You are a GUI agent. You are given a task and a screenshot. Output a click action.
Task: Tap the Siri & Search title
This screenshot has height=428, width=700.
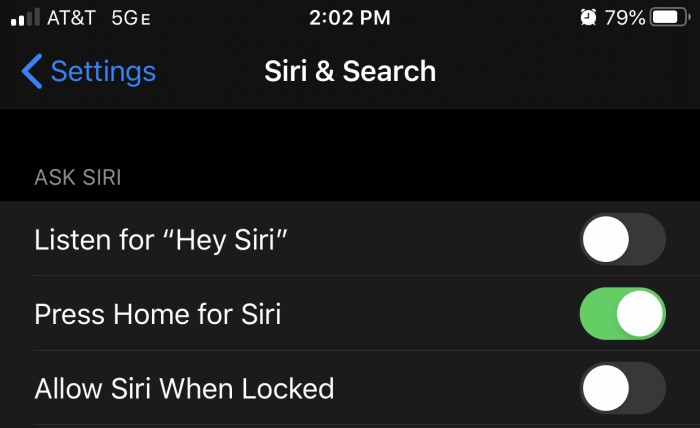coord(350,71)
